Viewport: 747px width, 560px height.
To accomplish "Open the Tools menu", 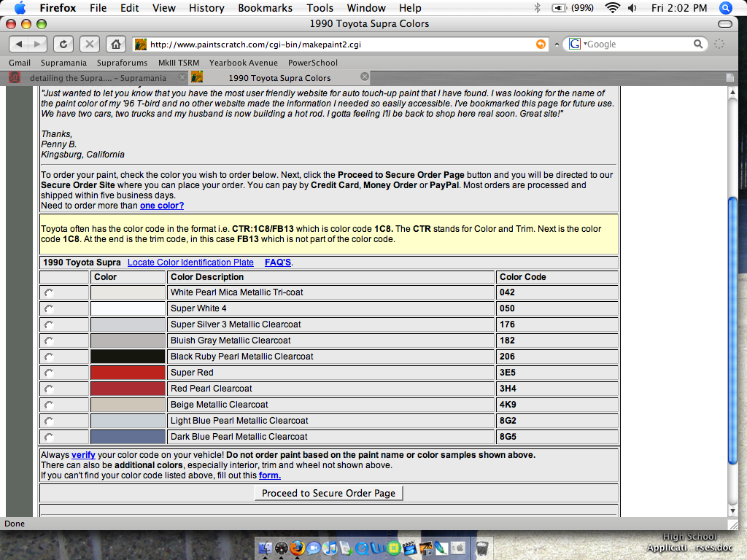I will (320, 7).
